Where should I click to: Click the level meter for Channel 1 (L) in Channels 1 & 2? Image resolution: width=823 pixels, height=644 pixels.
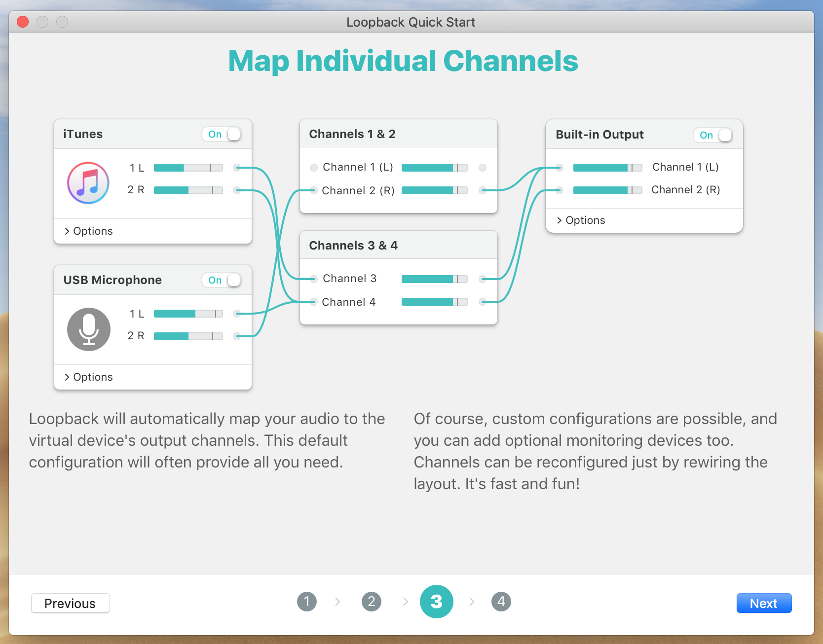coord(435,168)
